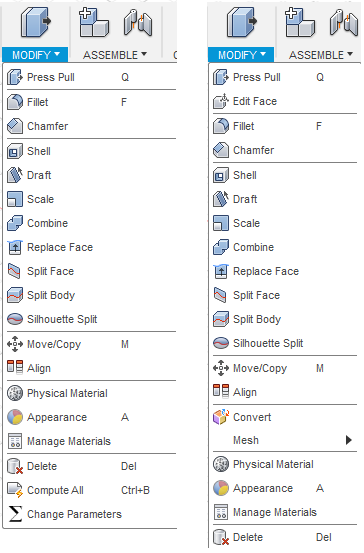Click the Convert icon with colorful cube

point(221,417)
